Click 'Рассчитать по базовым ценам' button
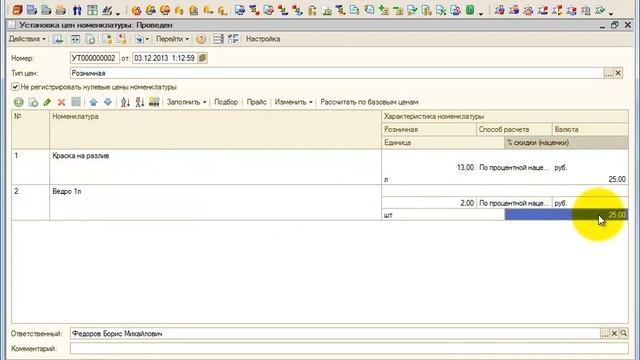640x360 pixels. pyautogui.click(x=369, y=102)
